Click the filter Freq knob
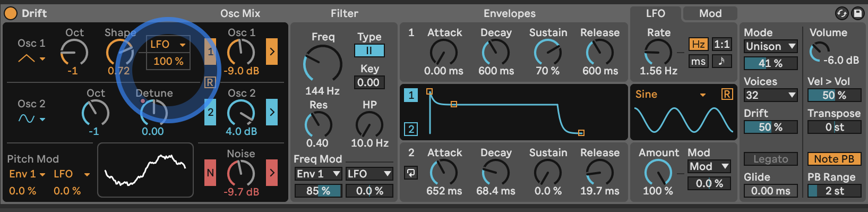Image resolution: width=868 pixels, height=212 pixels. [322, 64]
